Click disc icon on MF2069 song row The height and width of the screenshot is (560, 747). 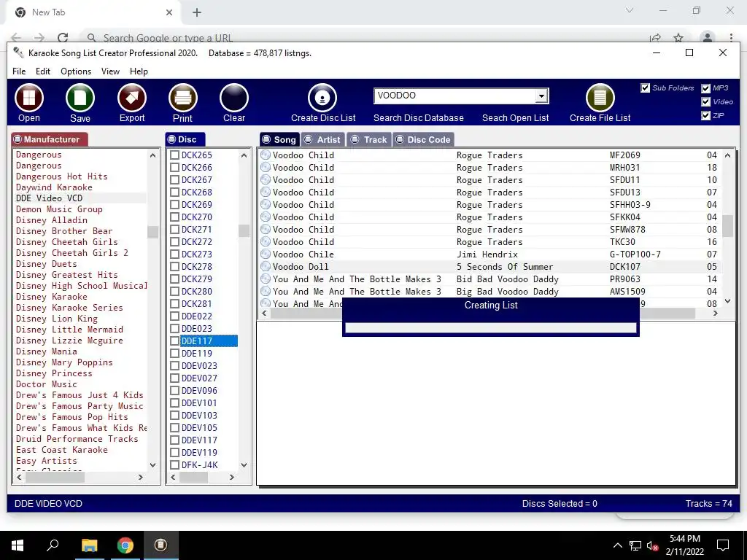tap(266, 155)
